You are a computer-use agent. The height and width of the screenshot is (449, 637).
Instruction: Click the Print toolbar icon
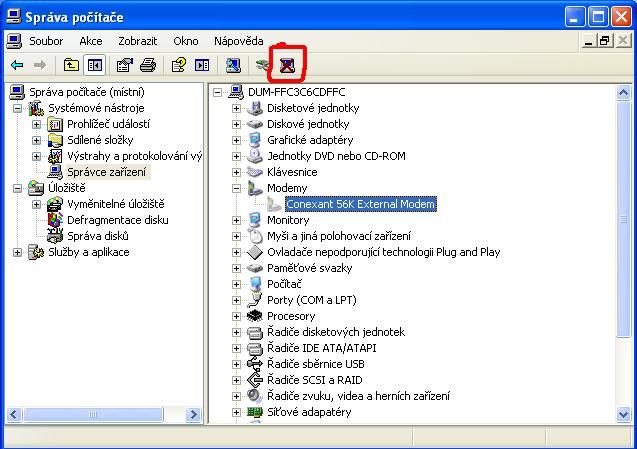pyautogui.click(x=147, y=65)
